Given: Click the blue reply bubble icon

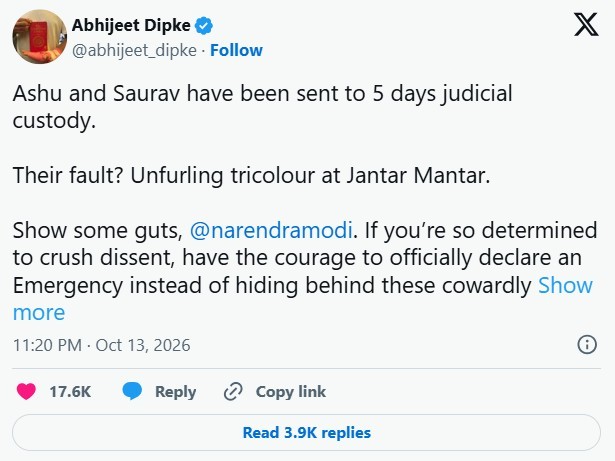Looking at the screenshot, I should (132, 391).
